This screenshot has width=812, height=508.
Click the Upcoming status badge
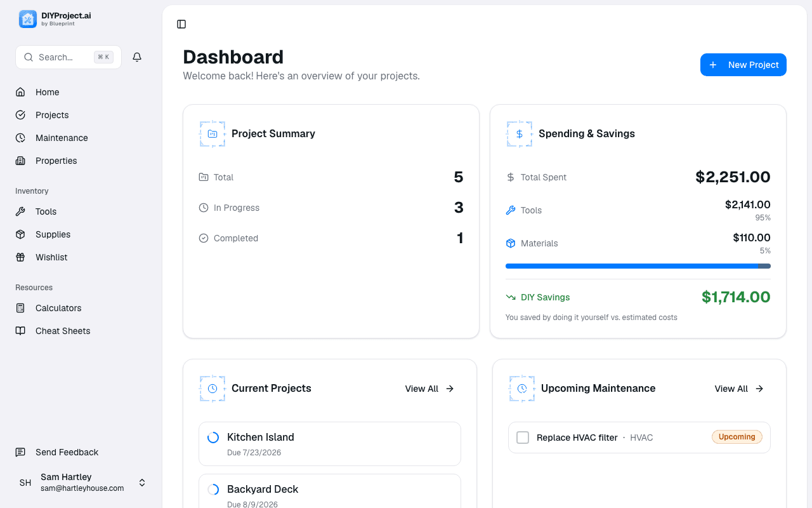click(737, 437)
